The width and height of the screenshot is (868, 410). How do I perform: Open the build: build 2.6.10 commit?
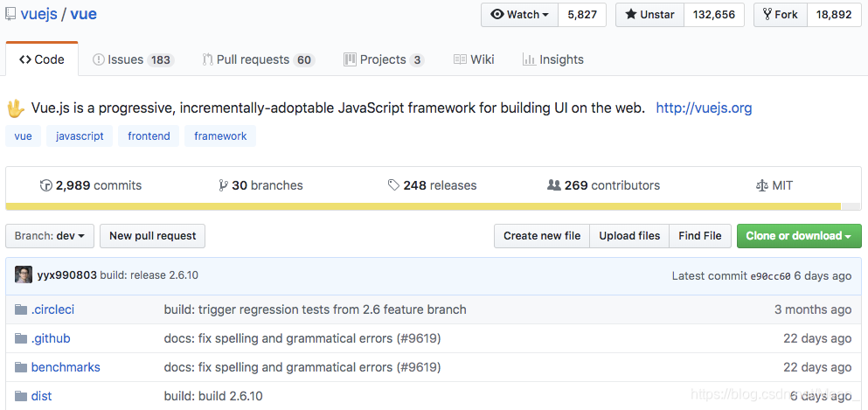click(x=213, y=396)
